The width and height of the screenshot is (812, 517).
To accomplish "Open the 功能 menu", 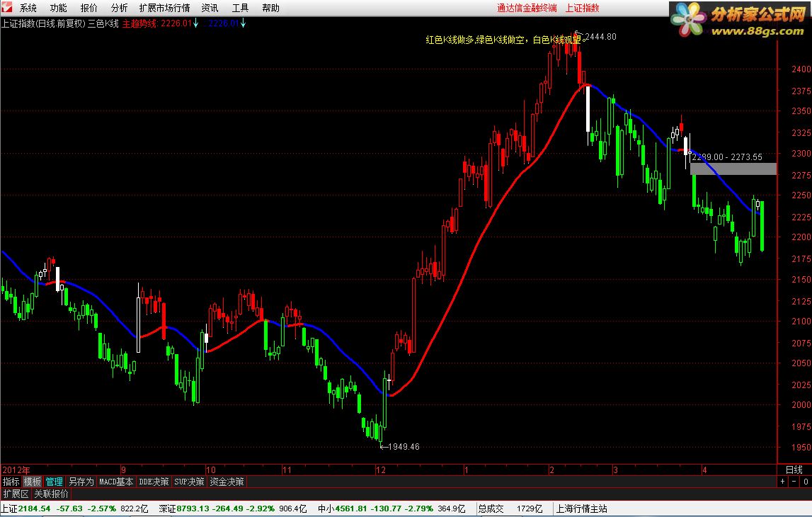I will 58,8.
